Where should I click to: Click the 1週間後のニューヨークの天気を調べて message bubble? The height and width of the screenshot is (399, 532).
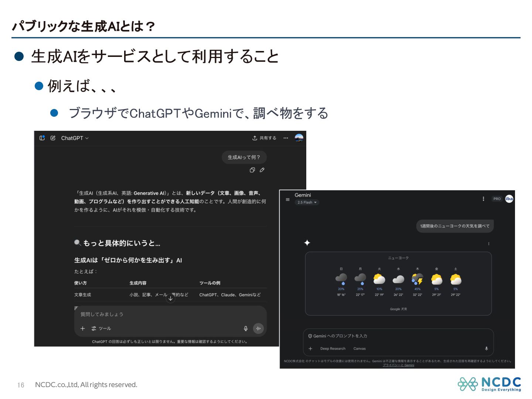click(x=455, y=226)
